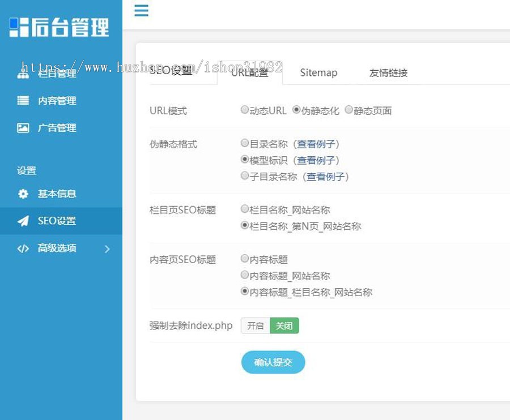This screenshot has width=510, height=420.
Task: Click the paper plane SEO设置 icon
Action: pos(23,221)
